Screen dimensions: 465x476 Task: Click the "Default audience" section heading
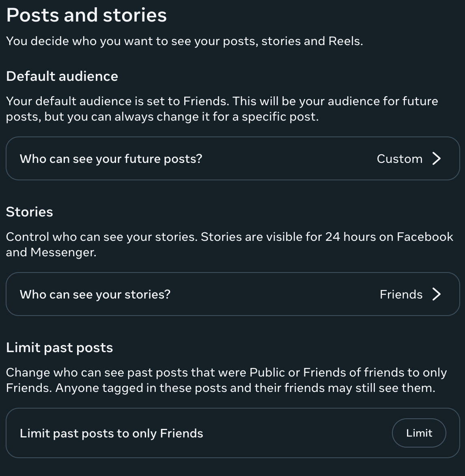62,76
